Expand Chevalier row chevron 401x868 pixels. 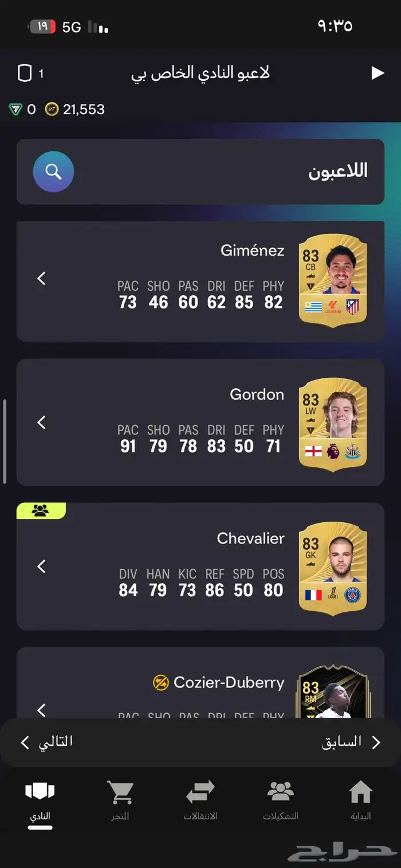[x=41, y=566]
